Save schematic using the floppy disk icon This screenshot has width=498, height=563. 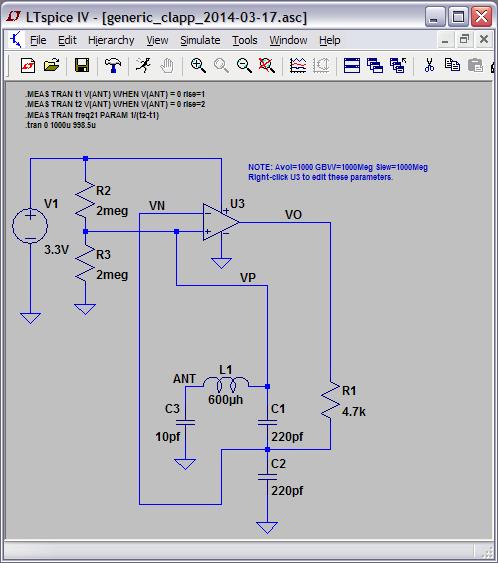[x=82, y=66]
